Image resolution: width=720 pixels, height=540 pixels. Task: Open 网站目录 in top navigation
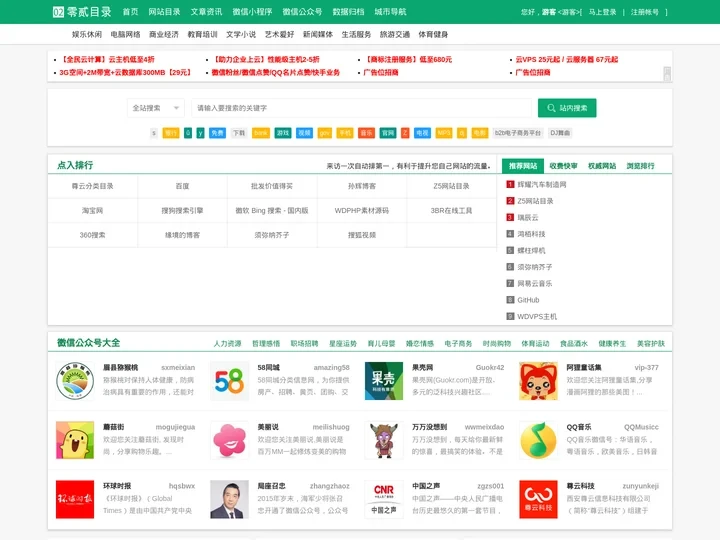coord(164,12)
